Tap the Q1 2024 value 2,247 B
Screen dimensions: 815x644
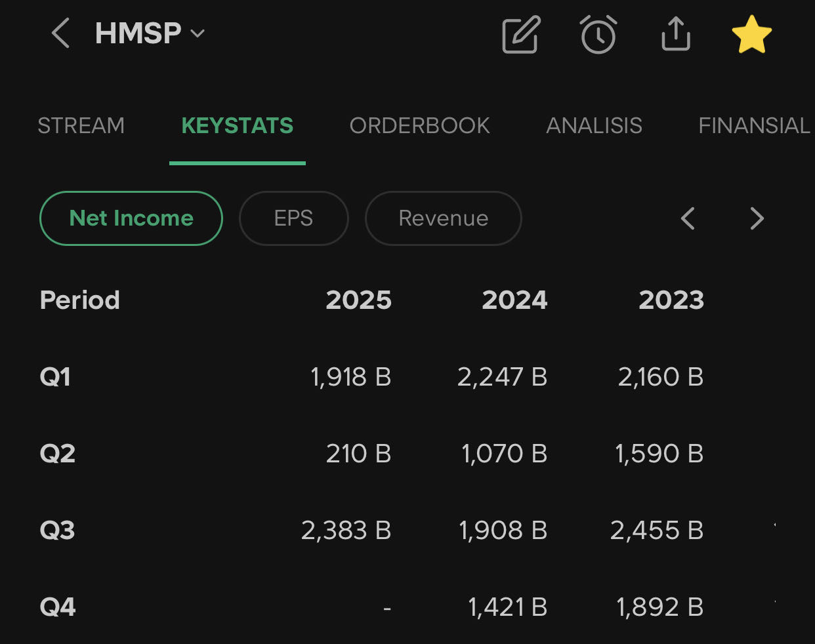[502, 377]
